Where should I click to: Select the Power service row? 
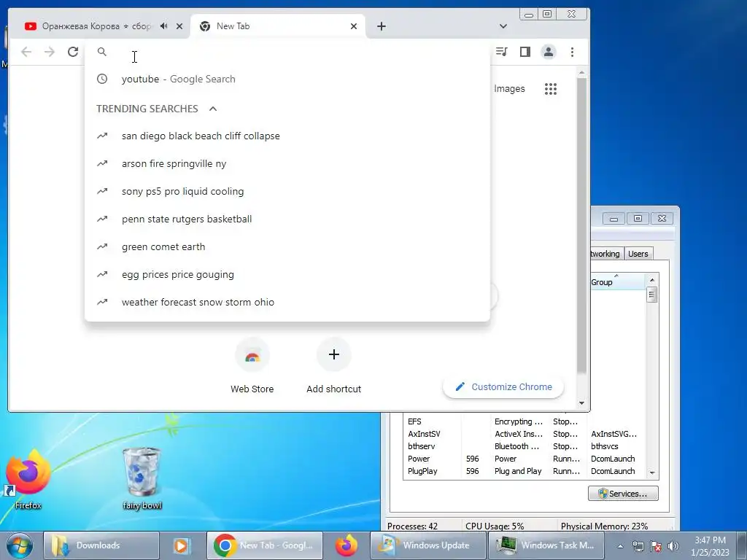tap(524, 459)
